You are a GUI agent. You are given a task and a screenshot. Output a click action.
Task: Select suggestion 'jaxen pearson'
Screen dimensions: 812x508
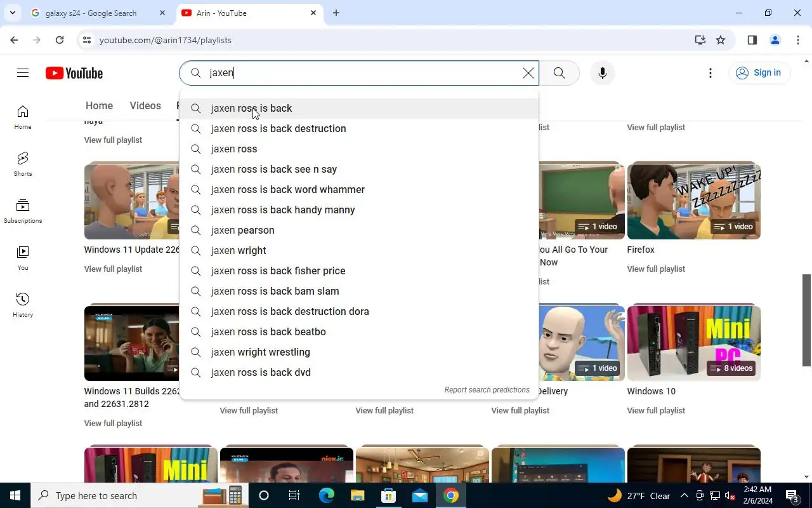(359, 231)
